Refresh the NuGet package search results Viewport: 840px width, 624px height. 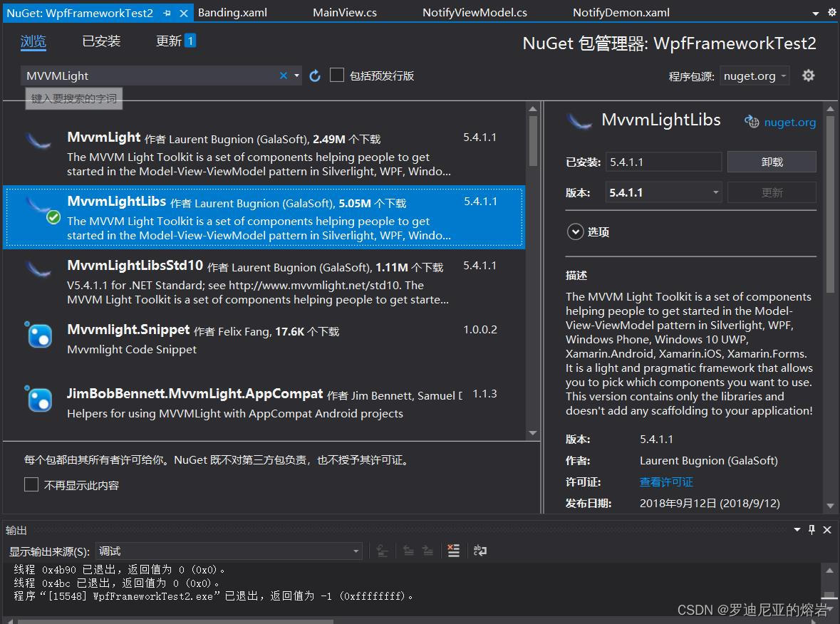coord(315,75)
